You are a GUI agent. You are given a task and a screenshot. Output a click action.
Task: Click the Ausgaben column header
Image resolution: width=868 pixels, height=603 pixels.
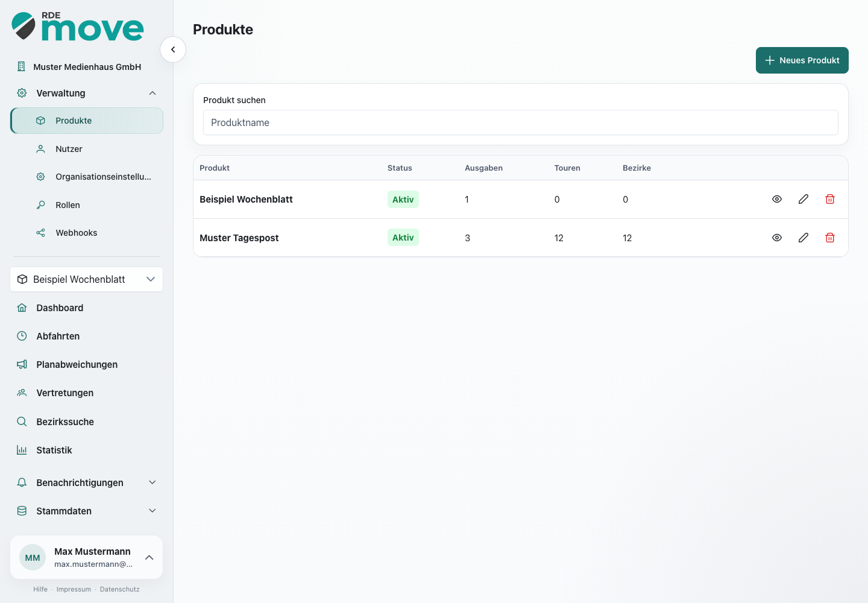tap(483, 168)
